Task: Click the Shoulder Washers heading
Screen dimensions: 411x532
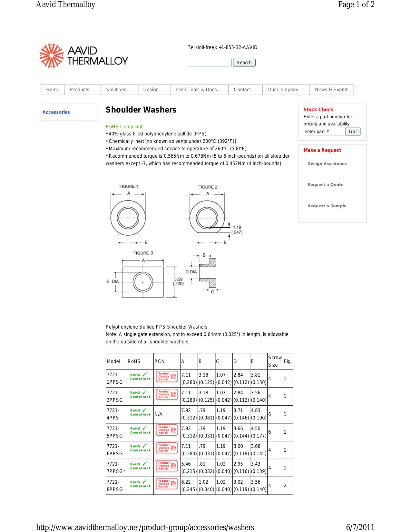Action: coord(141,110)
